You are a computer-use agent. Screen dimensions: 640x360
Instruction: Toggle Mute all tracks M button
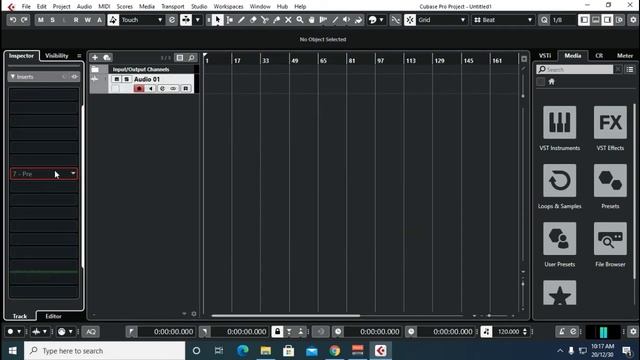[40, 20]
